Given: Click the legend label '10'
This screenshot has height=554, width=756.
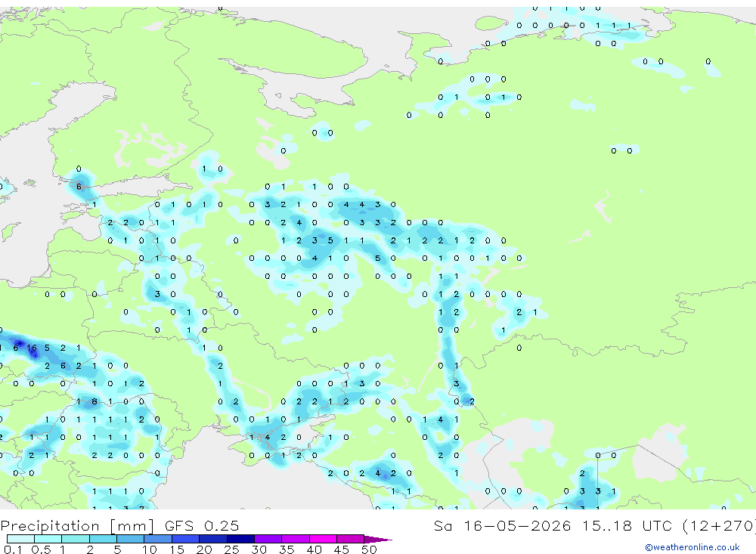Looking at the screenshot, I should (x=150, y=549).
